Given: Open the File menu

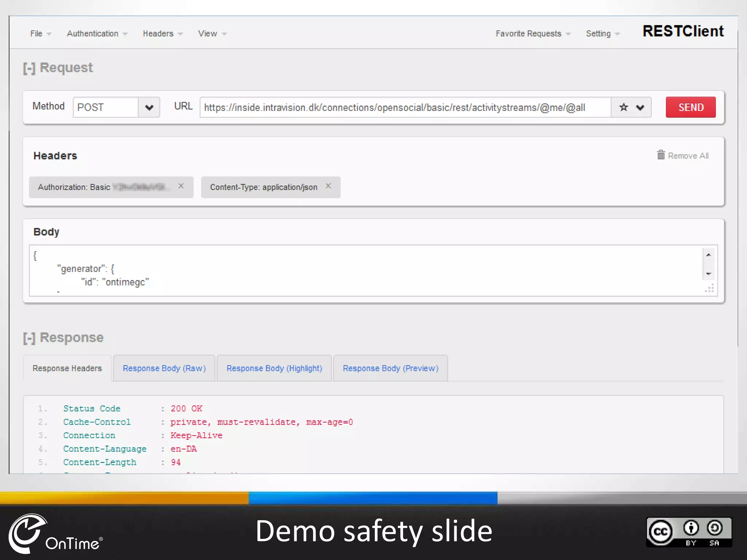Looking at the screenshot, I should tap(40, 34).
